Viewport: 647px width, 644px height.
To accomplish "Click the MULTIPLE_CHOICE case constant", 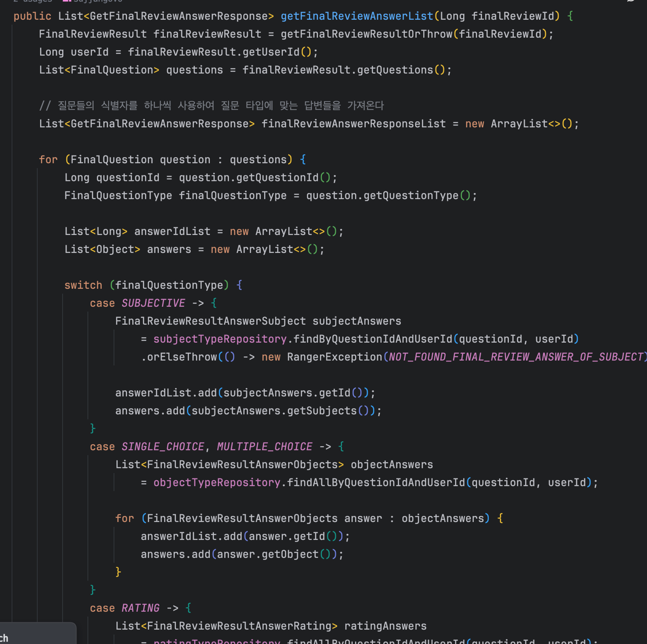I will (x=264, y=447).
